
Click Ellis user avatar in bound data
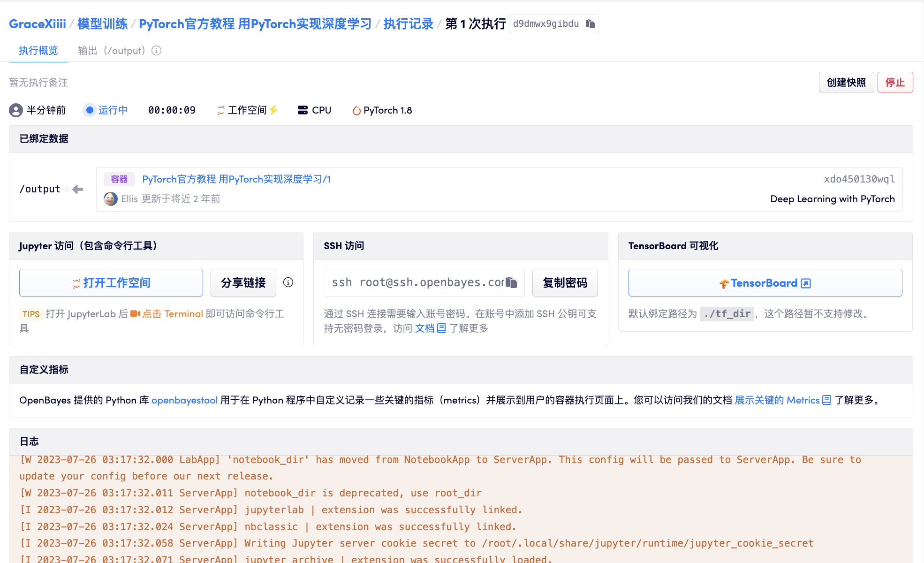pos(111,199)
